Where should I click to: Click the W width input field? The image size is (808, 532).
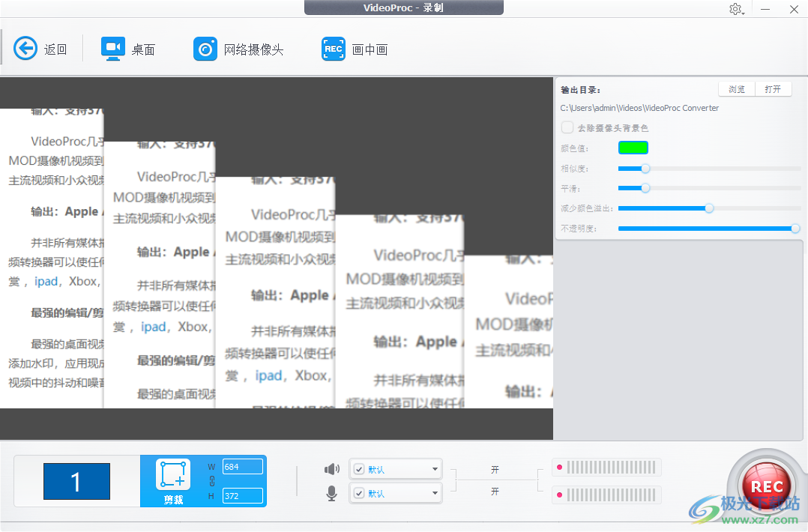243,466
